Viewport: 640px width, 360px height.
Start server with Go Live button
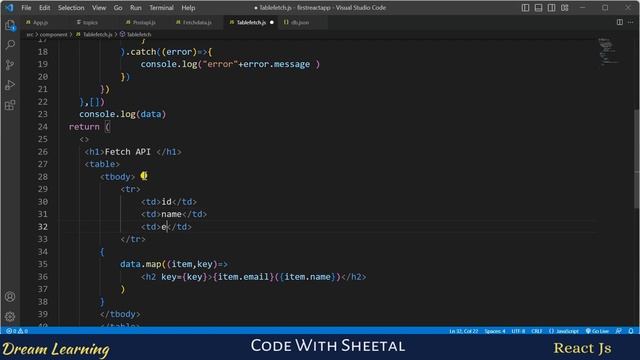click(x=598, y=331)
